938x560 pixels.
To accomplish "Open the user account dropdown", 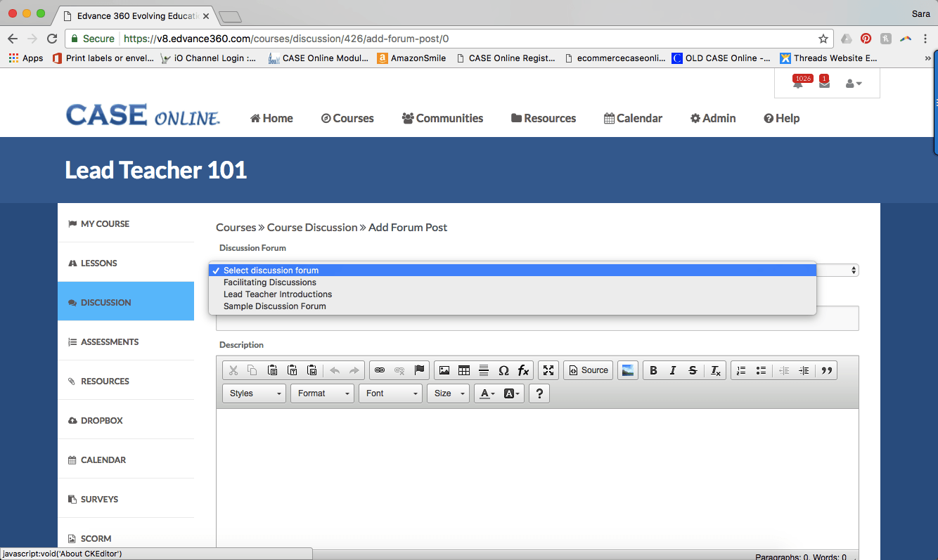I will tap(853, 84).
